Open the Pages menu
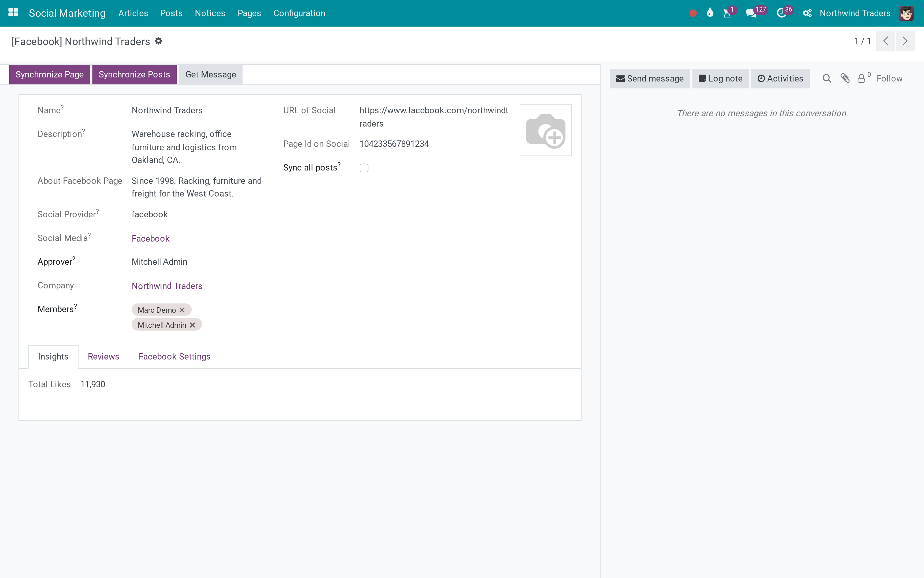This screenshot has height=578, width=924. point(249,13)
